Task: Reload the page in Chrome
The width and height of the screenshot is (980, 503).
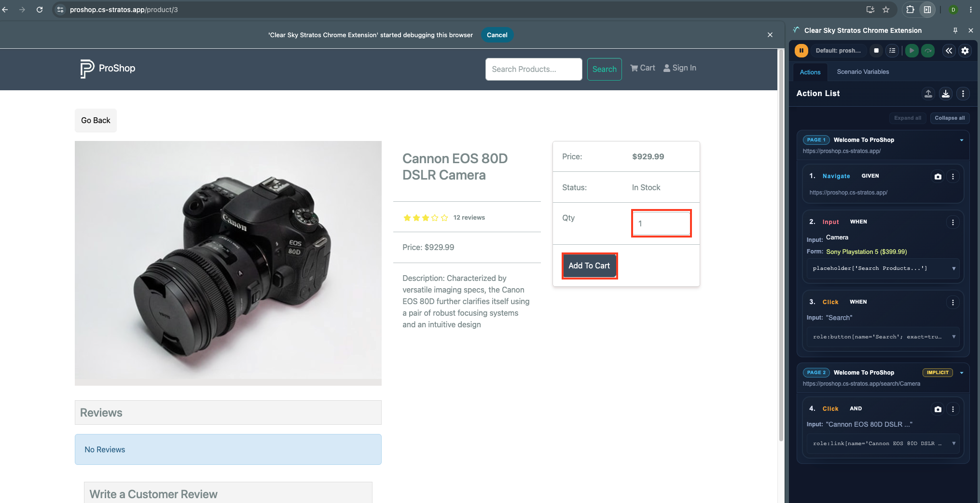Action: (x=40, y=10)
